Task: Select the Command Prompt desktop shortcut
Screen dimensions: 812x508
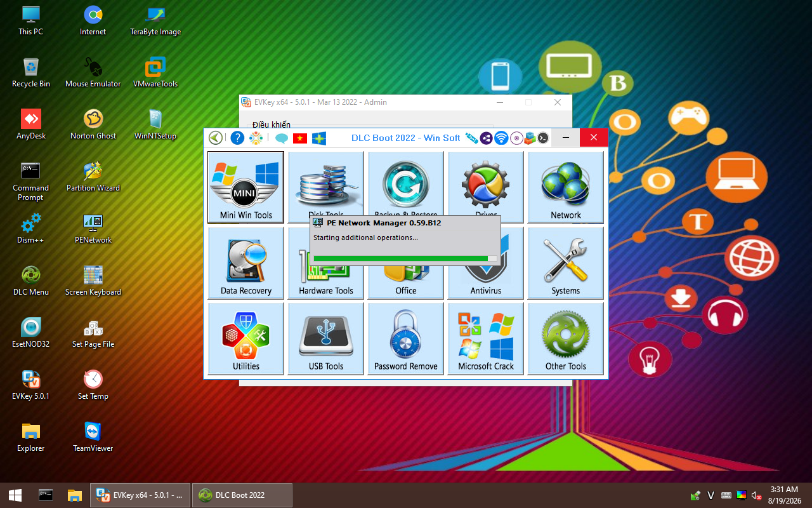Action: (30, 182)
